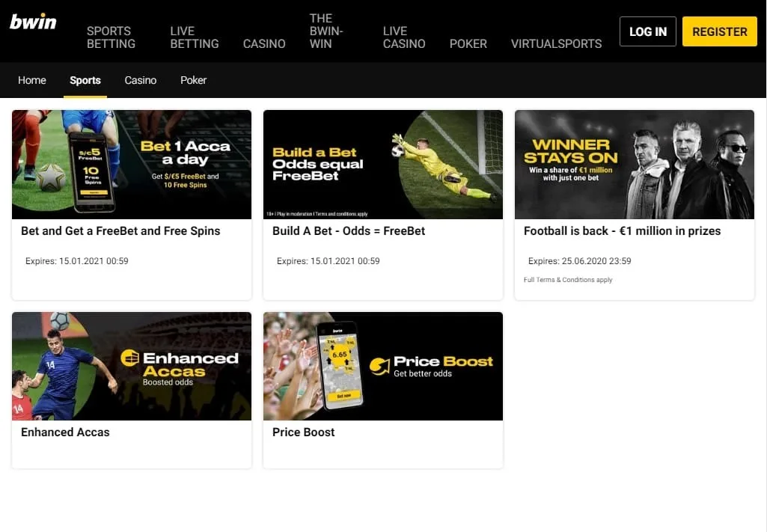Click 'Boosted odds' text in banner
Screen dimensions: 767x532
(168, 382)
